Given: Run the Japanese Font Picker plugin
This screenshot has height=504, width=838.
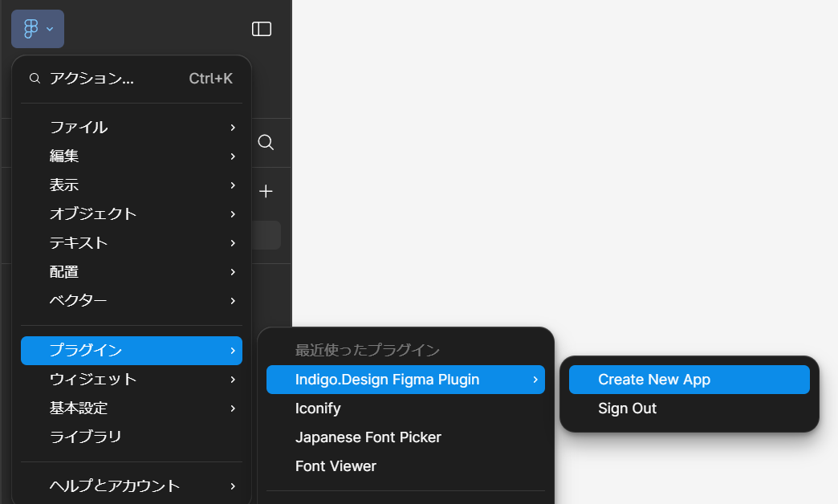Looking at the screenshot, I should (x=405, y=437).
